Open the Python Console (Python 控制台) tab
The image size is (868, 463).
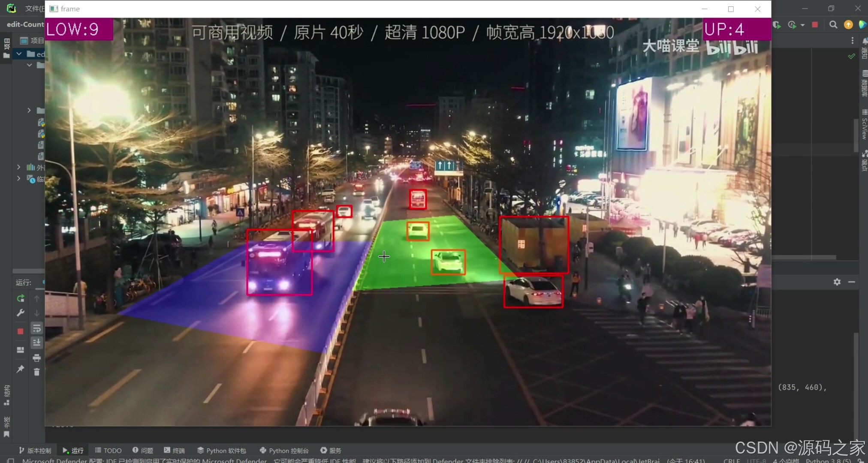pos(284,451)
